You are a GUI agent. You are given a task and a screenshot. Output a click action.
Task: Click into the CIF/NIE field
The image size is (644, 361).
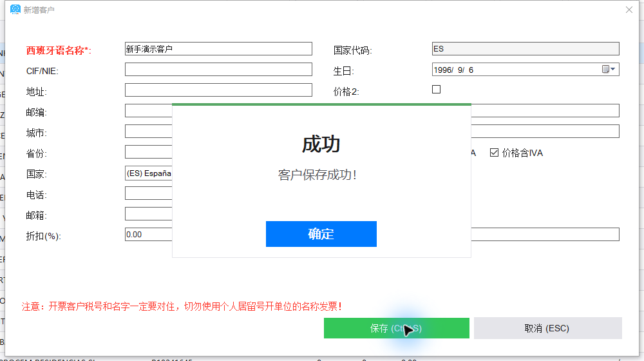(x=218, y=70)
